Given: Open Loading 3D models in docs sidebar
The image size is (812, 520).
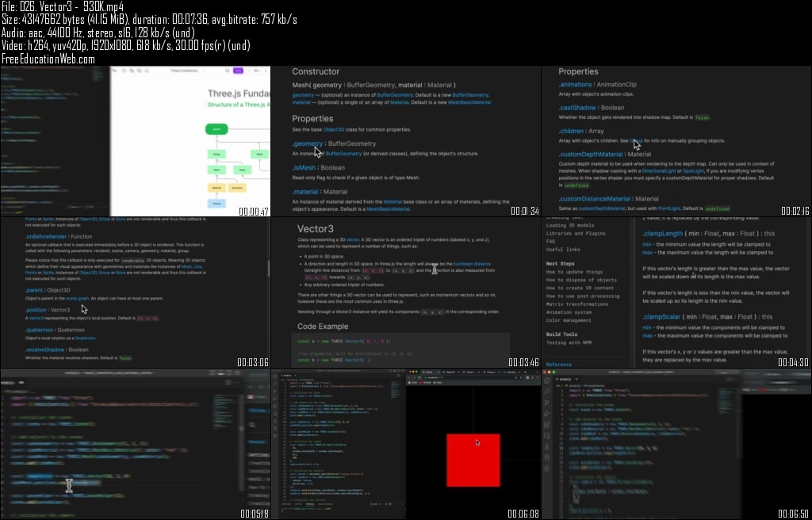Looking at the screenshot, I should click(570, 225).
